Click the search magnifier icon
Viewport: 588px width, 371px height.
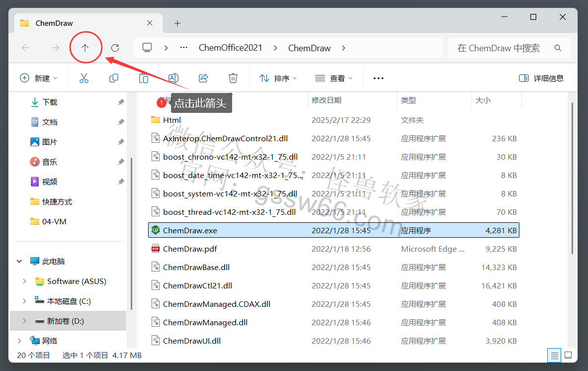point(558,48)
